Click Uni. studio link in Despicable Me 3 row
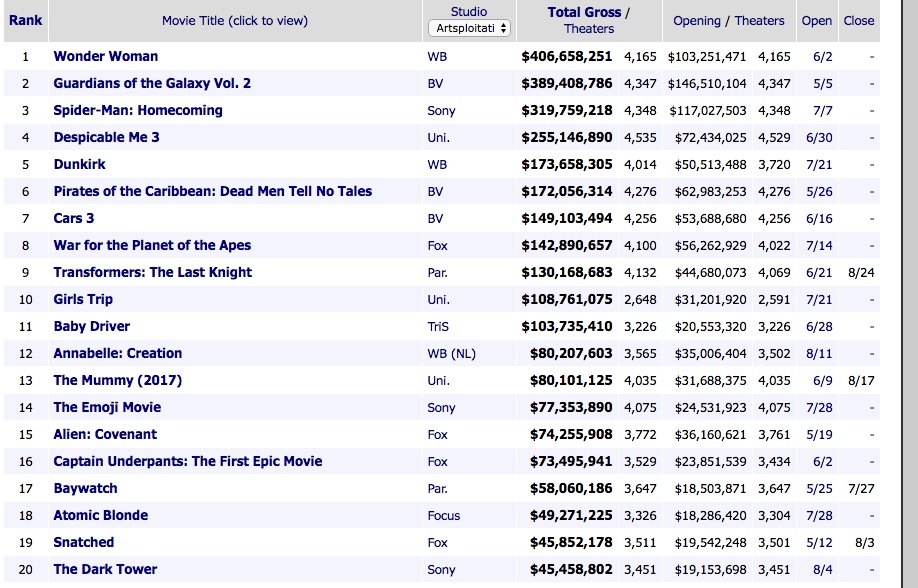 (x=439, y=138)
